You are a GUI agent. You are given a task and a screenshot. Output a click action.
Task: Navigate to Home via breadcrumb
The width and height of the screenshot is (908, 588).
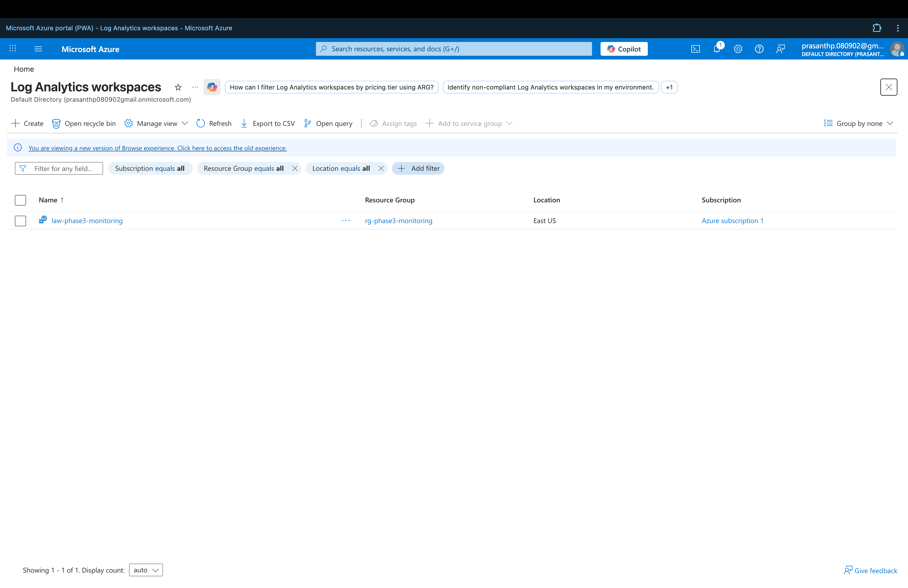[24, 69]
